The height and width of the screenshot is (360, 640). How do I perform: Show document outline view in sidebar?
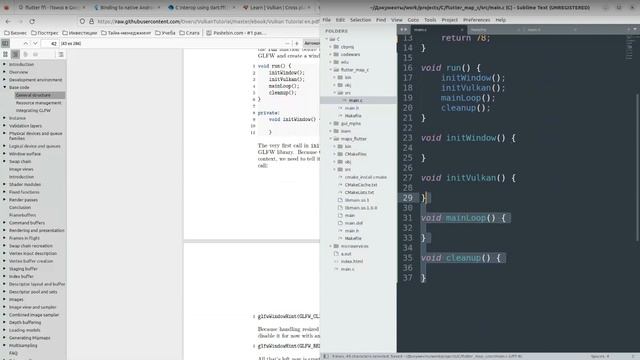pos(16,54)
